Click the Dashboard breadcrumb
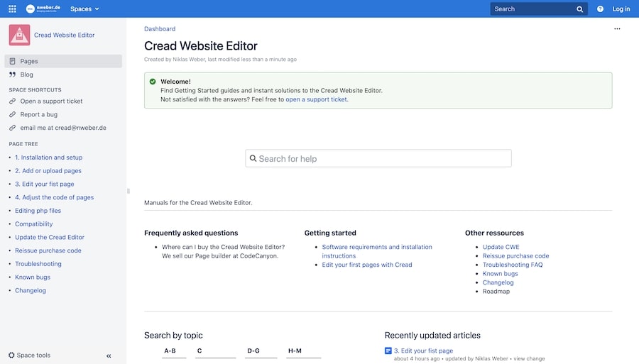Image resolution: width=639 pixels, height=364 pixels. point(160,29)
